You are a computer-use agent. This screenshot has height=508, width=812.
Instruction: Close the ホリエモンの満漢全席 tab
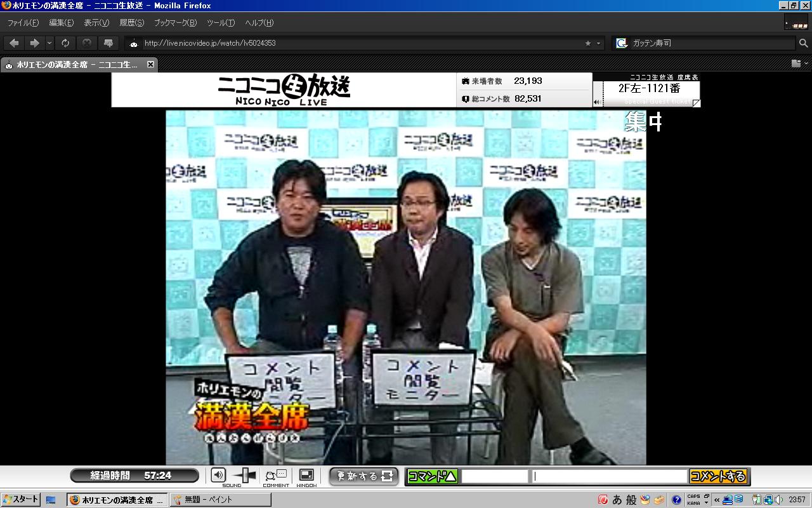click(150, 64)
